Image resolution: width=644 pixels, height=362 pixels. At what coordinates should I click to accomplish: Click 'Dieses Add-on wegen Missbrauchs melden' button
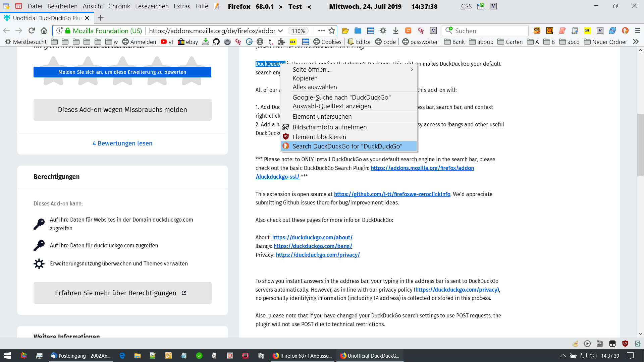(122, 110)
